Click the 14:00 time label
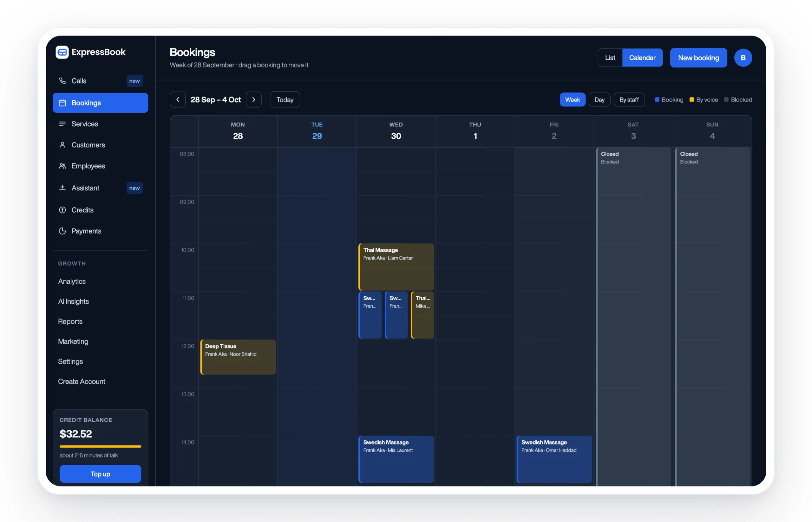This screenshot has height=522, width=812. (188, 442)
